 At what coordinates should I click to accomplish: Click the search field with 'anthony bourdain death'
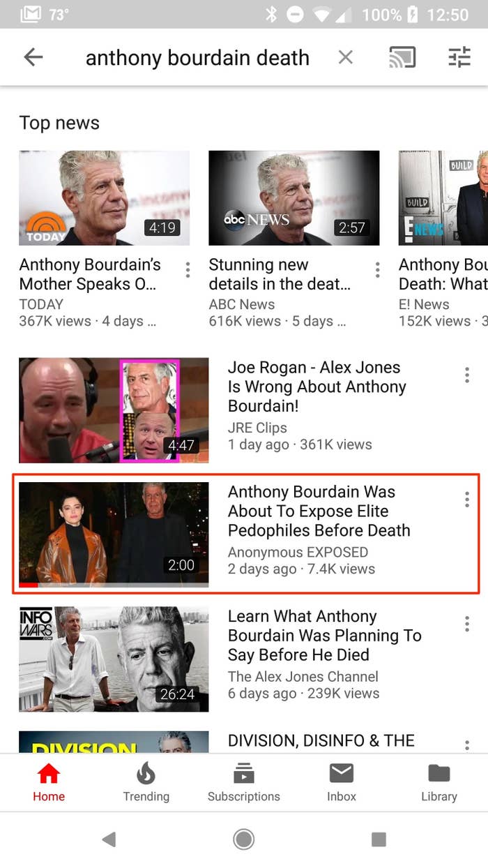pos(197,57)
